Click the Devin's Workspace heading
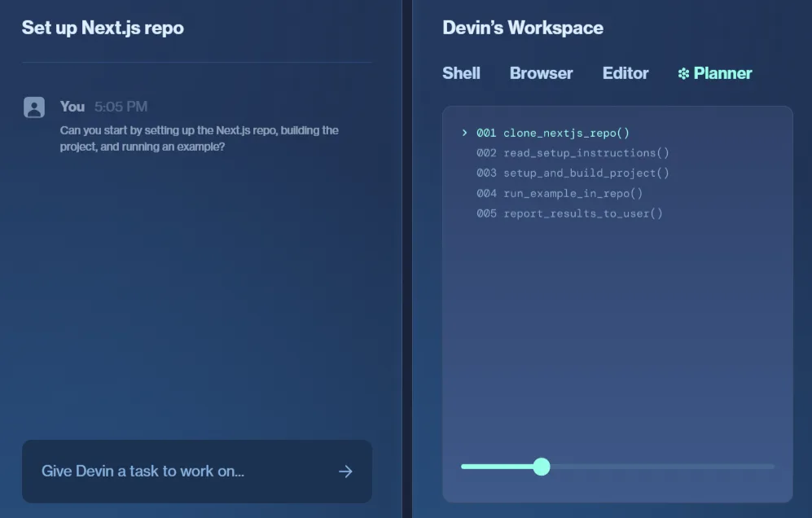Image resolution: width=812 pixels, height=518 pixels. click(523, 28)
